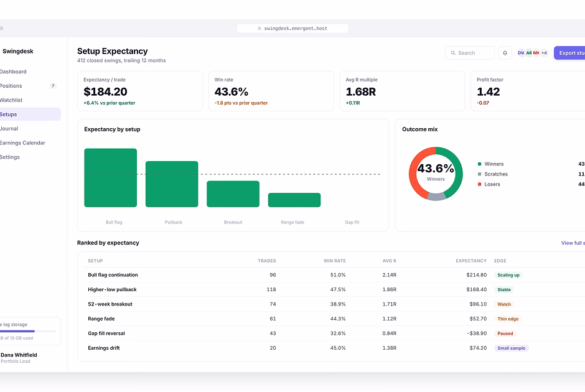This screenshot has width=585, height=392.
Task: Click the lock icon in address bar
Action: (x=260, y=29)
